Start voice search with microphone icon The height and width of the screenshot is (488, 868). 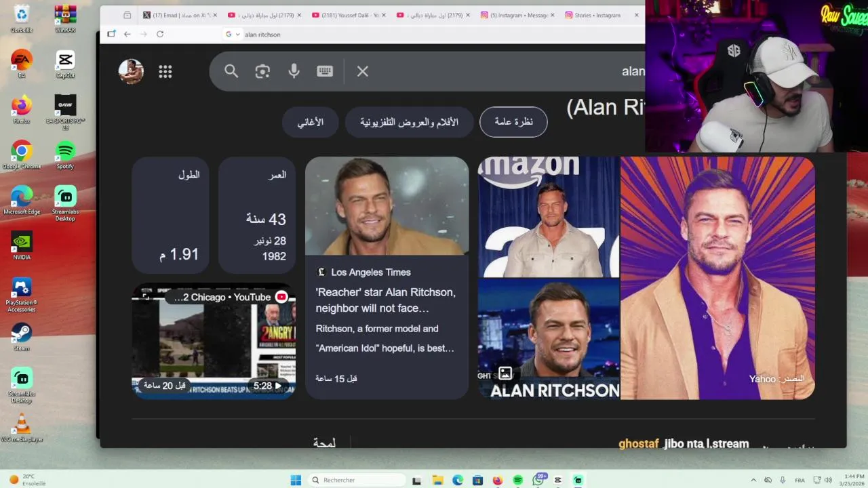click(294, 71)
